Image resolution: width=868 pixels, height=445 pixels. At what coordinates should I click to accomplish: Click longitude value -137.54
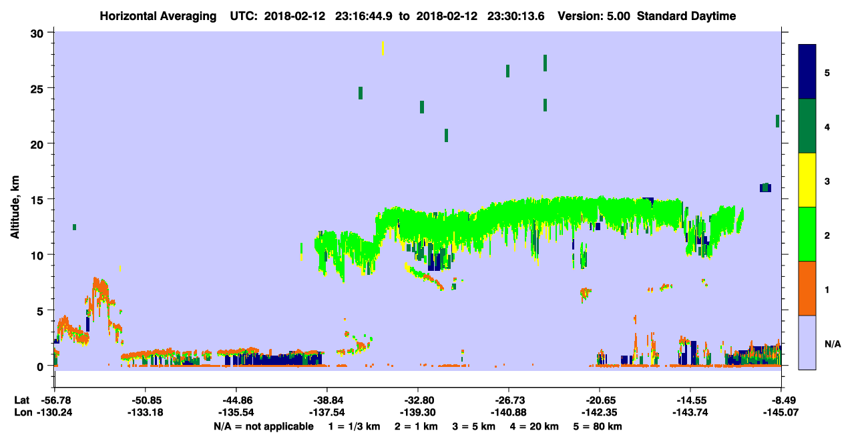327,412
